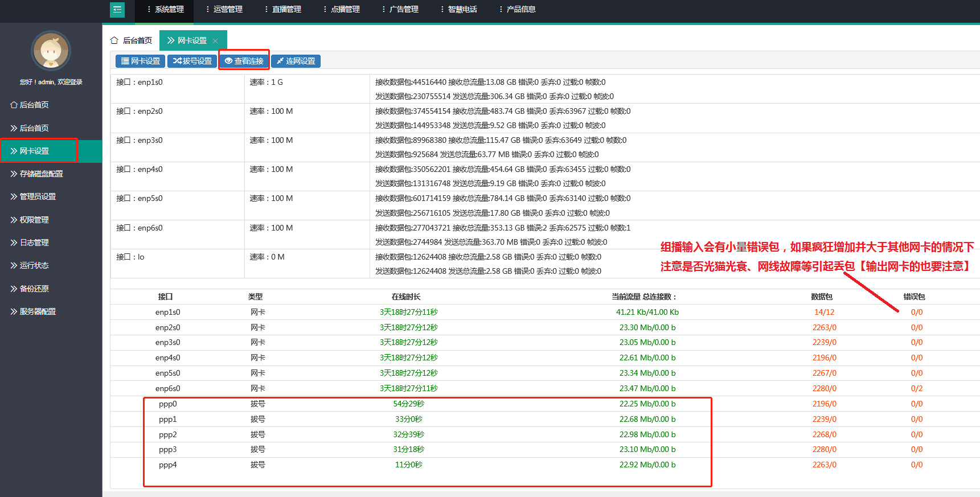Open the 连网设置 toolbar button

click(x=296, y=61)
